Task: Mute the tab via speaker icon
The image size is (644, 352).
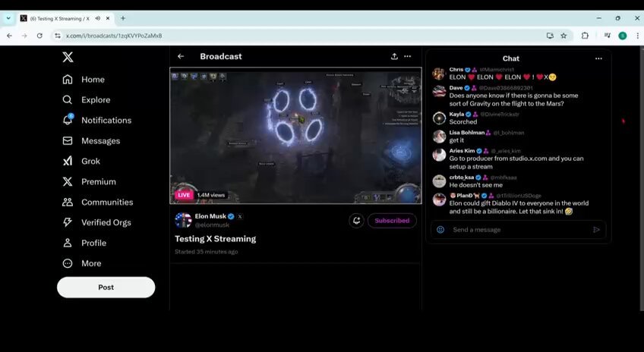Action: (98, 18)
